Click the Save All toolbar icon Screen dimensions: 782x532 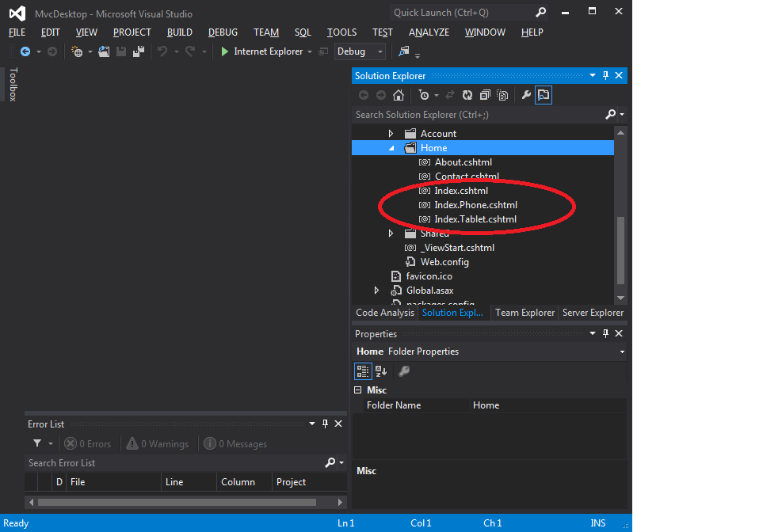pyautogui.click(x=138, y=51)
